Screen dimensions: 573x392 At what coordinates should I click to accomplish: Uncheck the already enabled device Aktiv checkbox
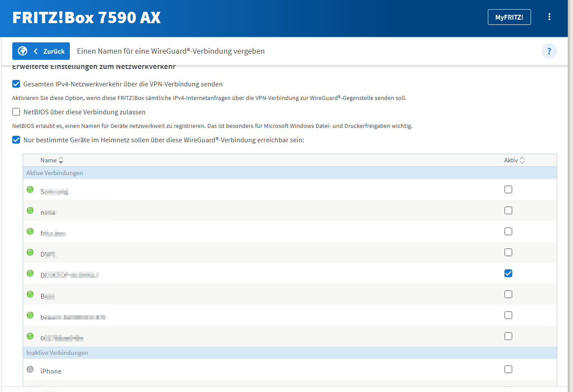pyautogui.click(x=508, y=273)
